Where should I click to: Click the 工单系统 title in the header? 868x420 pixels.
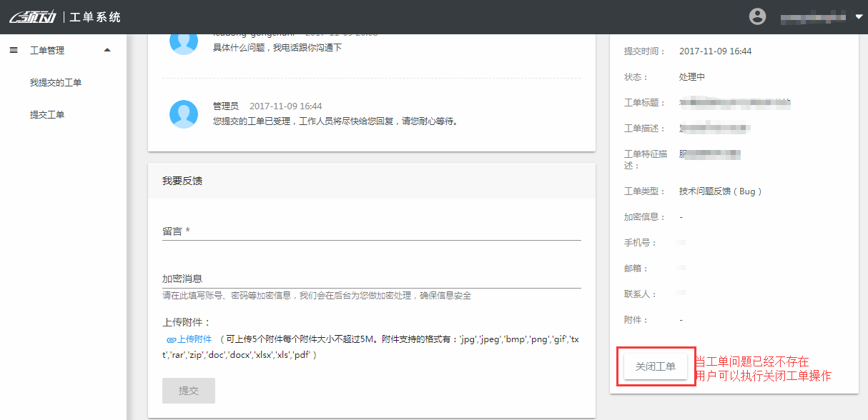coord(95,17)
